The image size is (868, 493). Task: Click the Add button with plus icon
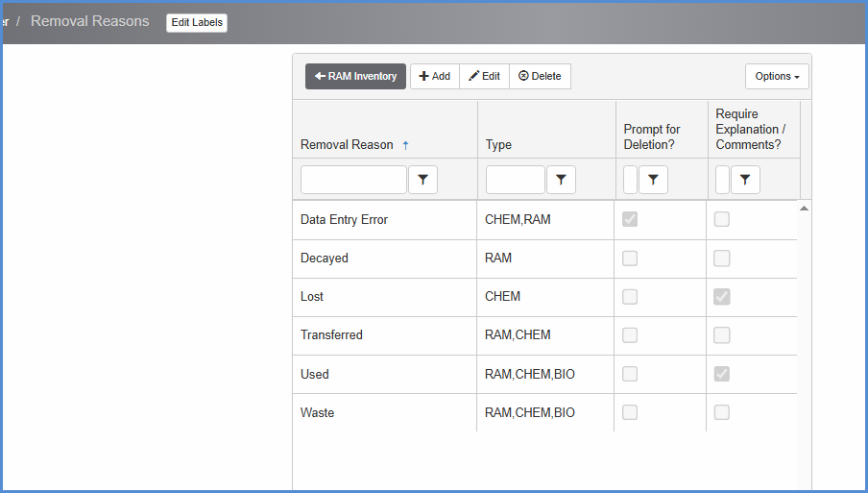tap(435, 77)
